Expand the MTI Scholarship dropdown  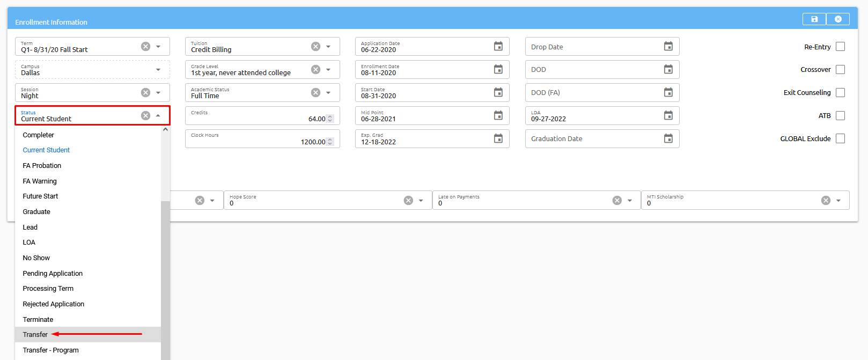pyautogui.click(x=838, y=201)
